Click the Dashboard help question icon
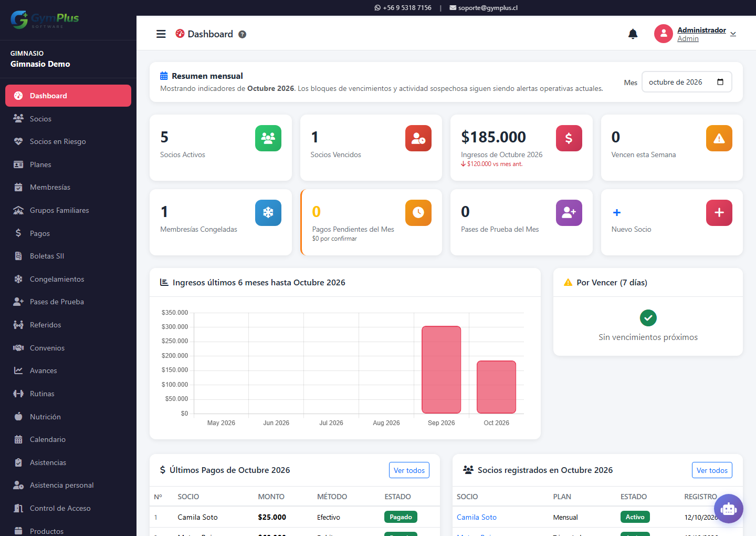Viewport: 756px width, 536px height. [x=242, y=34]
